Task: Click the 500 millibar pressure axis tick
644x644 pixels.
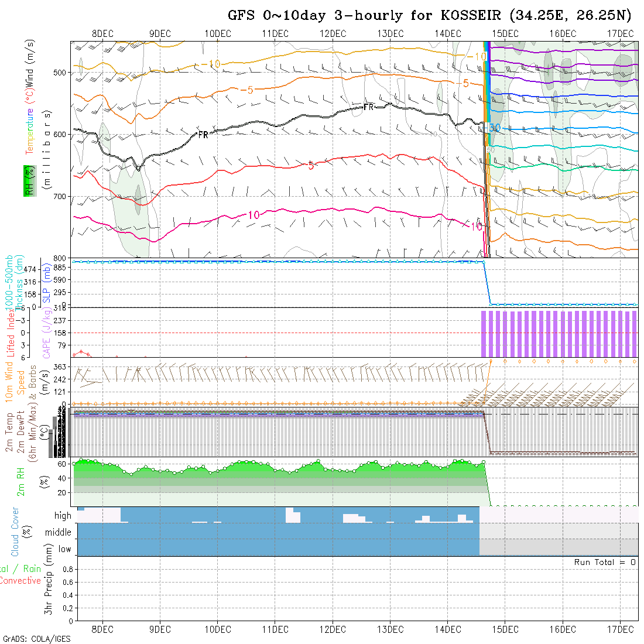Action: (61, 73)
